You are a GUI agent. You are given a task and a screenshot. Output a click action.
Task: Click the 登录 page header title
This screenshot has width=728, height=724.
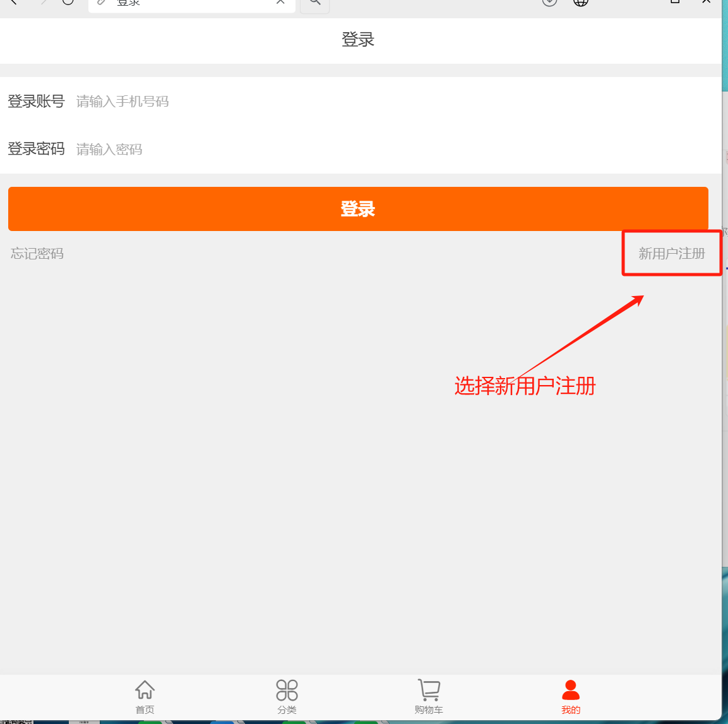(358, 39)
